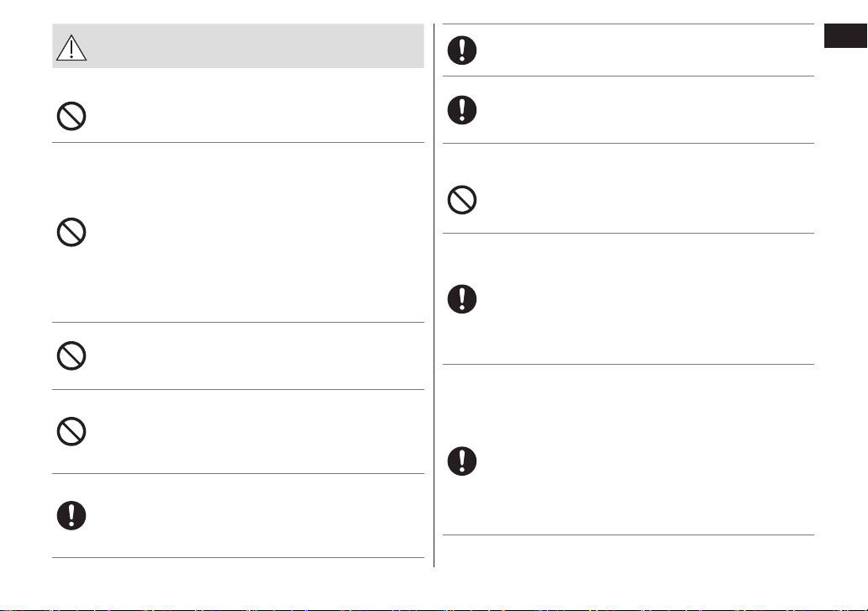Click the third prohibition icon in left column
The height and width of the screenshot is (611, 868).
(x=71, y=356)
